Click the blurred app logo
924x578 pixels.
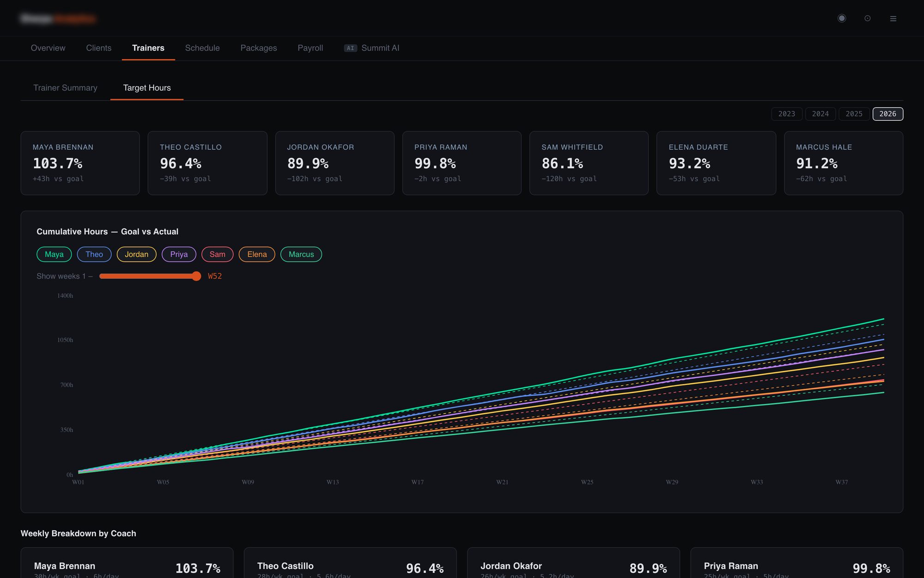tap(58, 18)
